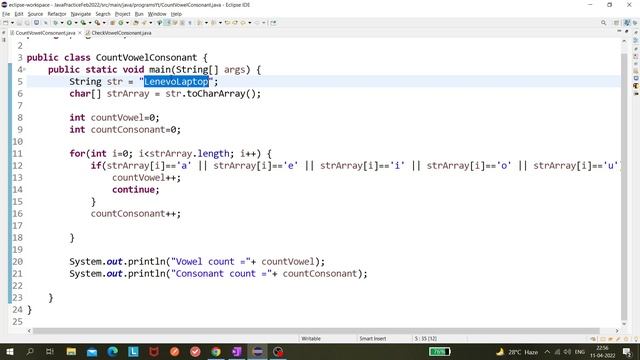The height and width of the screenshot is (360, 640).
Task: Expand the New Java Class dropdown arrow
Action: [x=127, y=23]
